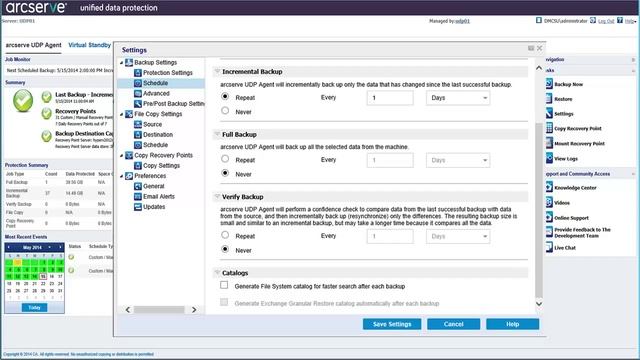This screenshot has width=640, height=360.
Task: Switch to the arcserve UDP Agent tab
Action: (33, 45)
